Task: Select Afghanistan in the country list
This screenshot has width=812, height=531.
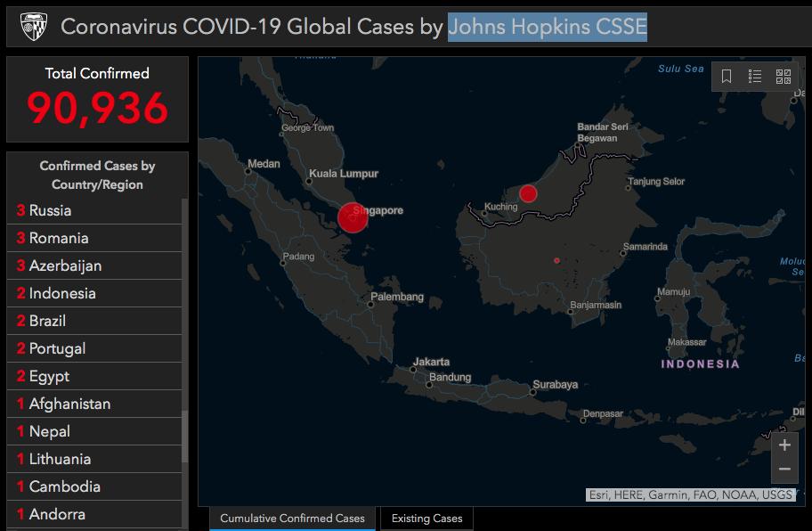Action: [x=94, y=404]
